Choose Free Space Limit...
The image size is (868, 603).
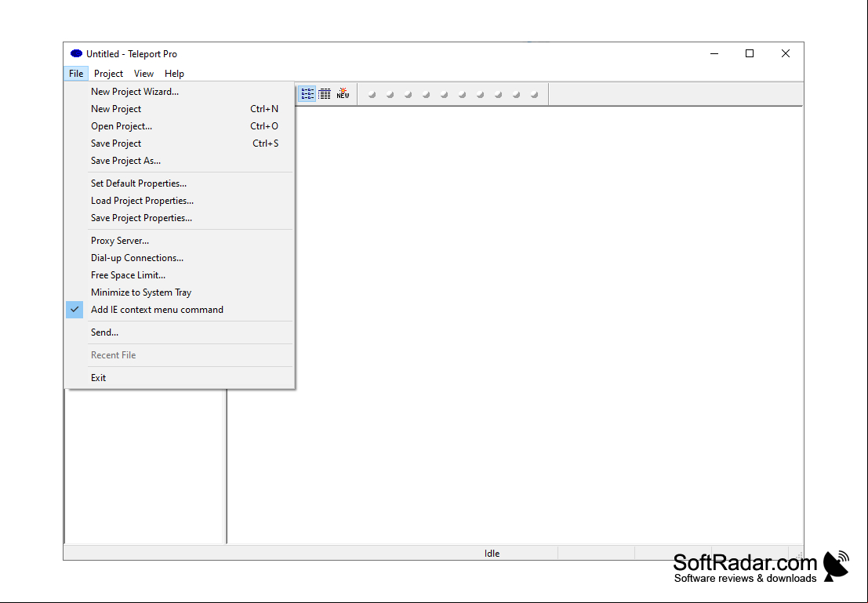click(180, 275)
